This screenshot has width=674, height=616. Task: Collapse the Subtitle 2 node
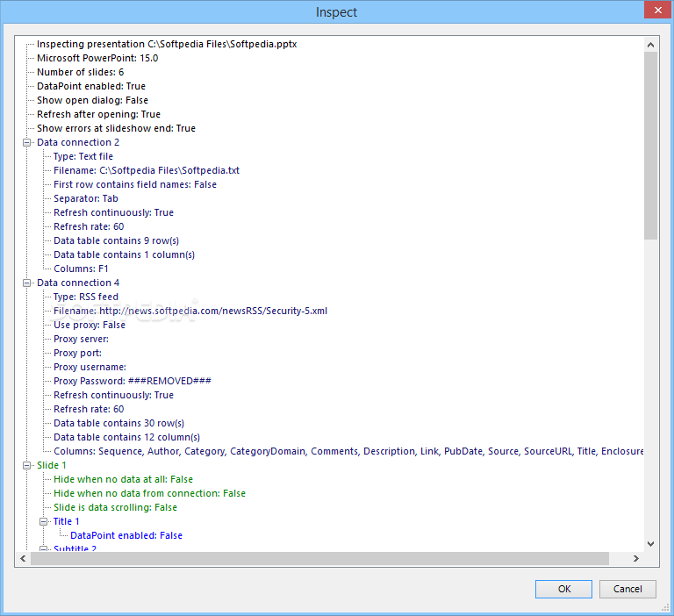43,549
